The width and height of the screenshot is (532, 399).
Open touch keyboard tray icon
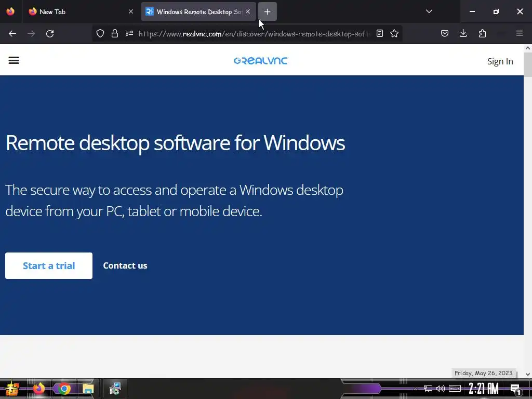tap(455, 389)
